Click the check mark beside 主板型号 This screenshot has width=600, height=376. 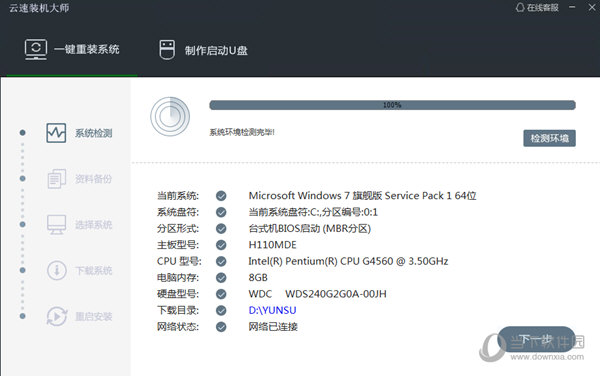221,245
